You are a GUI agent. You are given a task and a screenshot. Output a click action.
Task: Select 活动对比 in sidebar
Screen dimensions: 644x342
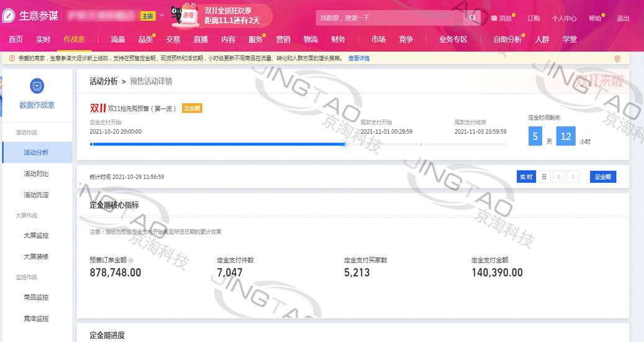(36, 174)
